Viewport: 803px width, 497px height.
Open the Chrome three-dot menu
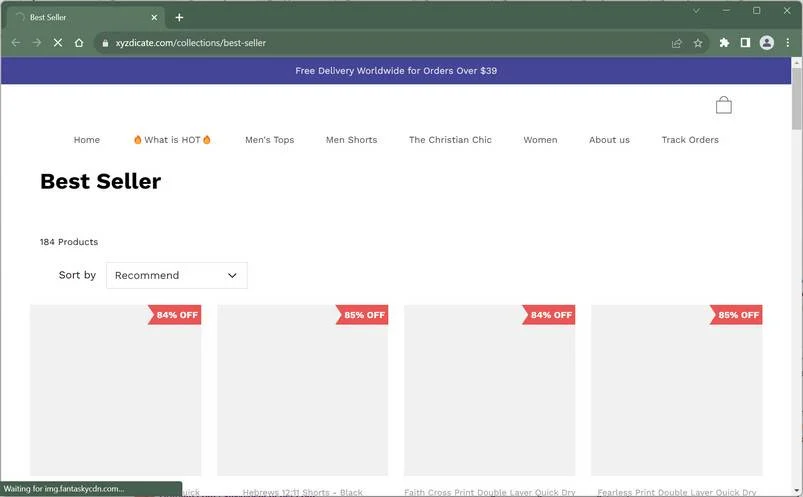click(x=787, y=43)
